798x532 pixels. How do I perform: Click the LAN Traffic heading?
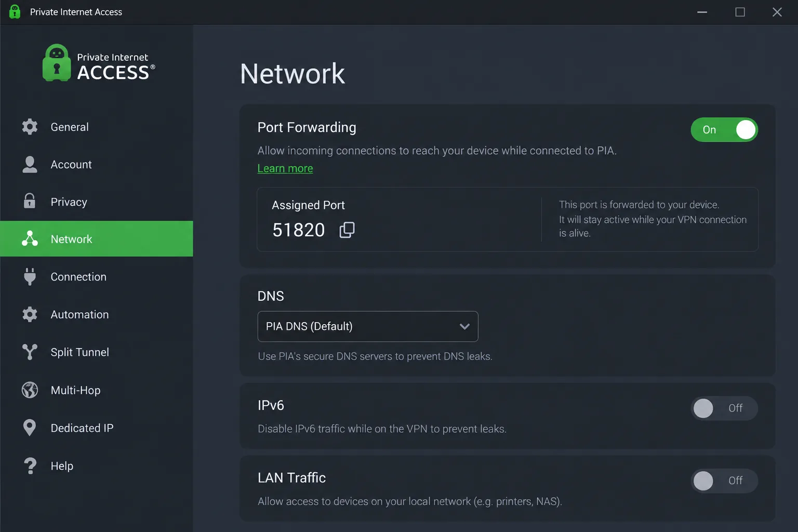[x=292, y=477]
